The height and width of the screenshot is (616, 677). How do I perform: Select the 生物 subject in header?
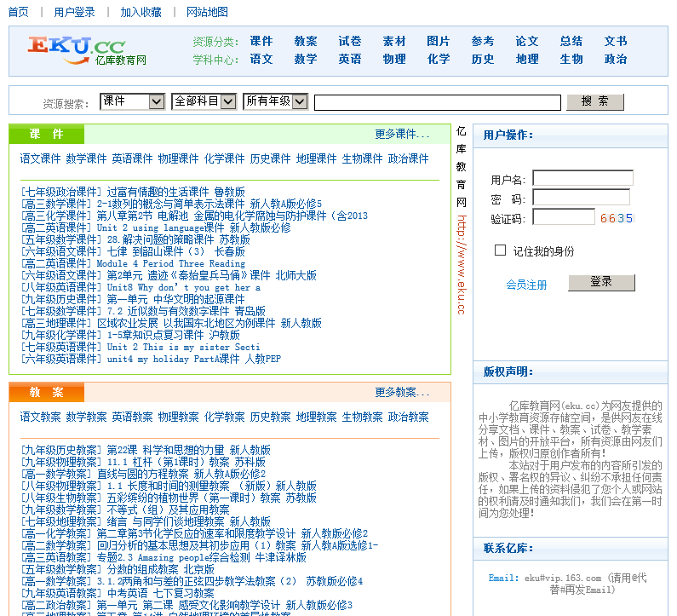point(571,59)
